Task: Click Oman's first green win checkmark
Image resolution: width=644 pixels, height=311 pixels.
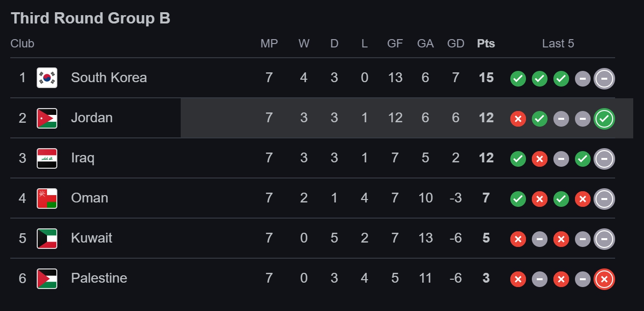Action: click(518, 199)
